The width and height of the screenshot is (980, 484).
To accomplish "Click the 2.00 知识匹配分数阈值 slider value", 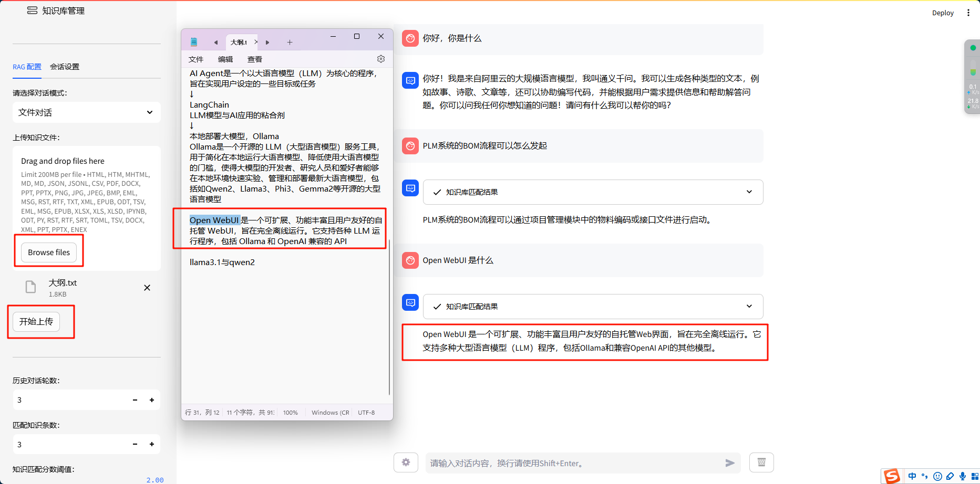I will 155,480.
